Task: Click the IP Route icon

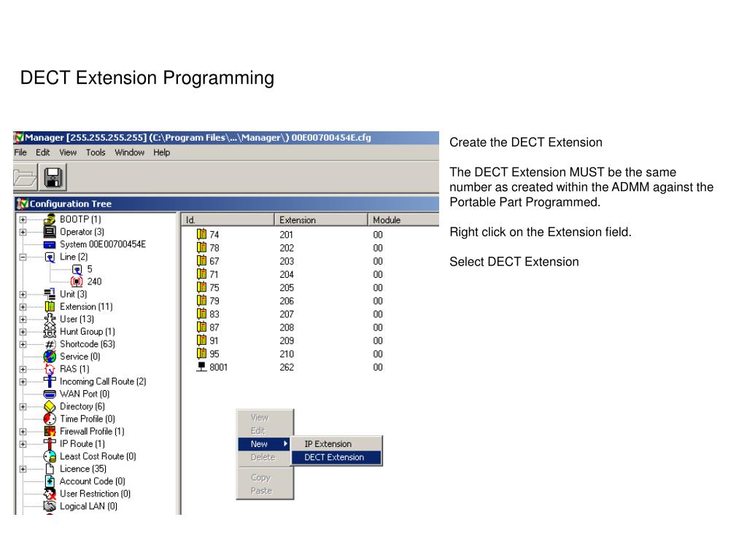Action: (x=50, y=444)
